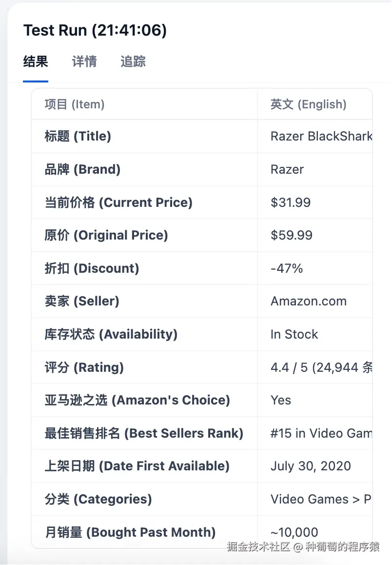Screen dimensions: 392x565
Task: Click the 英文 (English) column header
Action: pos(308,104)
